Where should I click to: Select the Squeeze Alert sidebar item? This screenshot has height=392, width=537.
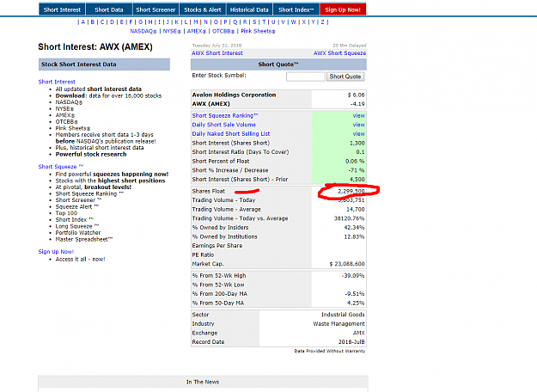(77, 206)
